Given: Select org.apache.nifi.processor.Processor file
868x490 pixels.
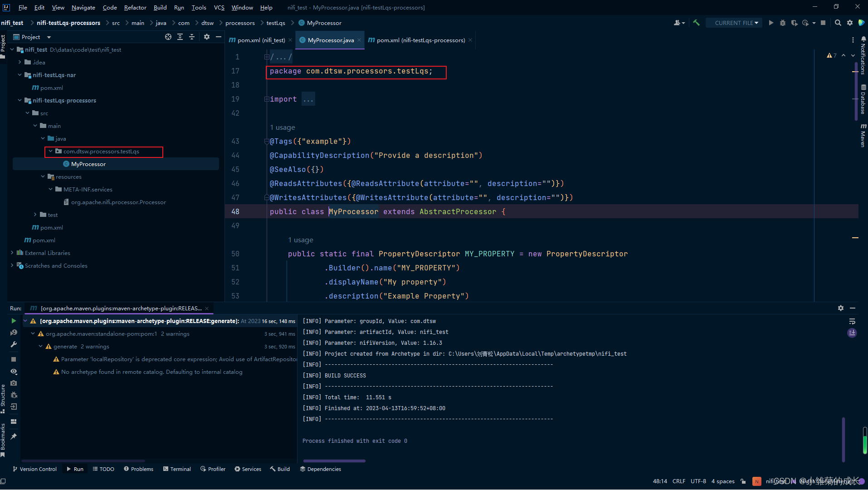Looking at the screenshot, I should point(118,202).
